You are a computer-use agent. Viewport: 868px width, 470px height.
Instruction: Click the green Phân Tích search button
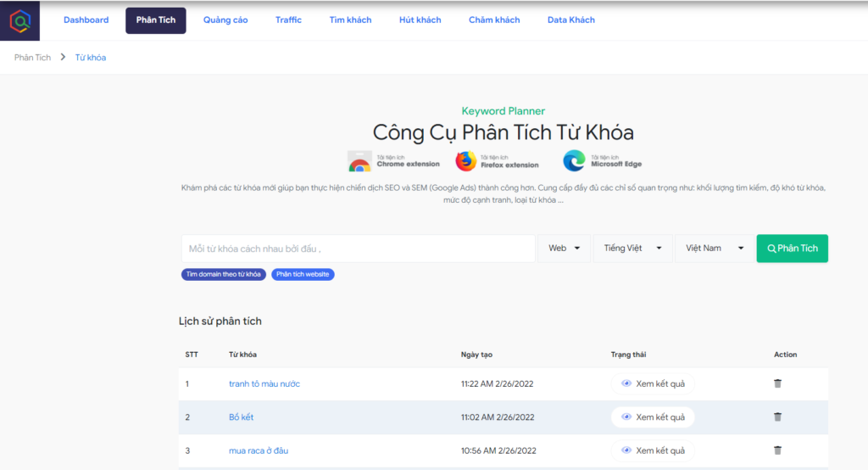[793, 249]
